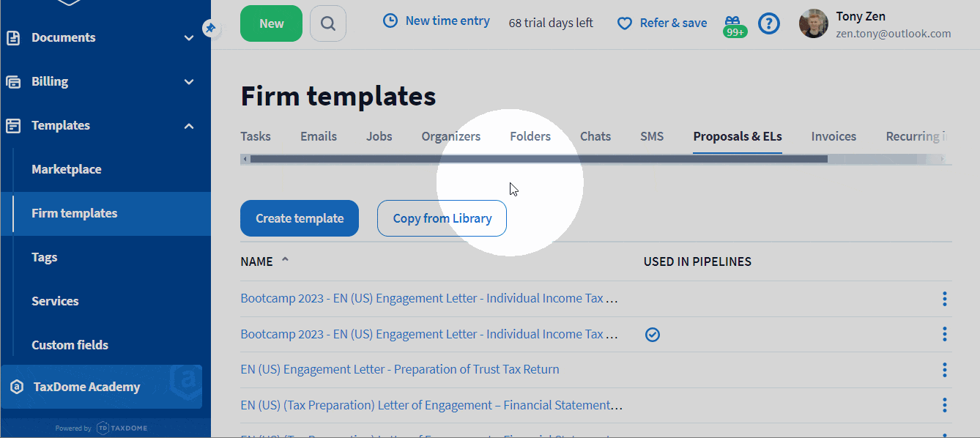This screenshot has width=980, height=438.
Task: Open the second Bootcamp 2023 Engagement Letter link
Action: click(x=429, y=334)
